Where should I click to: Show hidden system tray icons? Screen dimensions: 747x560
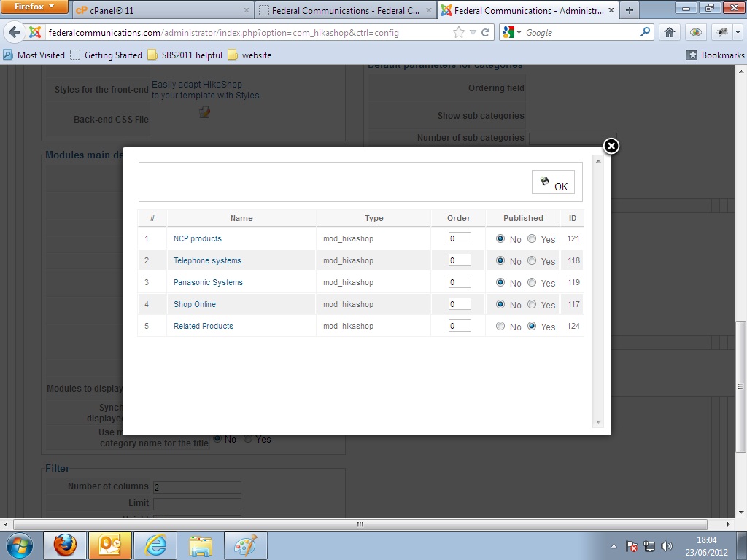[x=614, y=547]
